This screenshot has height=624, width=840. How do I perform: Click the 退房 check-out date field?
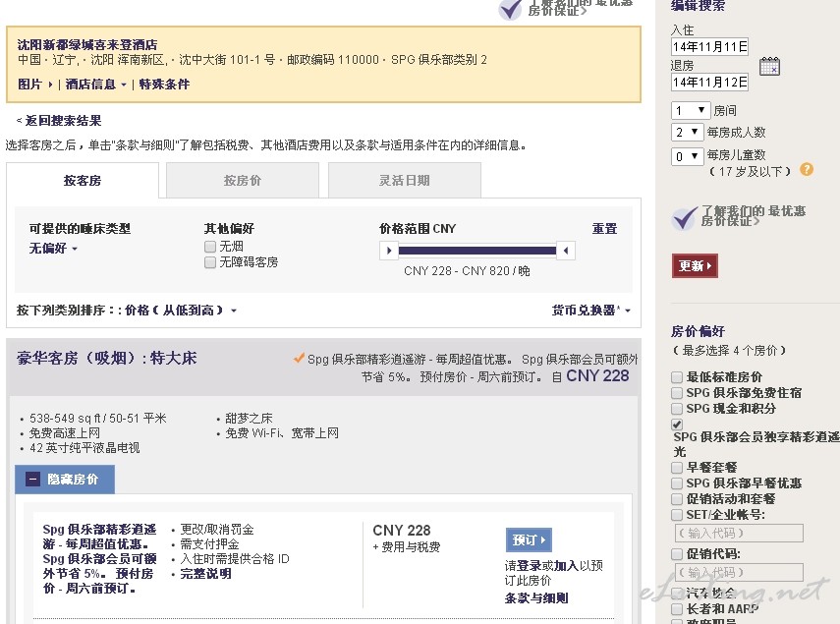point(709,82)
